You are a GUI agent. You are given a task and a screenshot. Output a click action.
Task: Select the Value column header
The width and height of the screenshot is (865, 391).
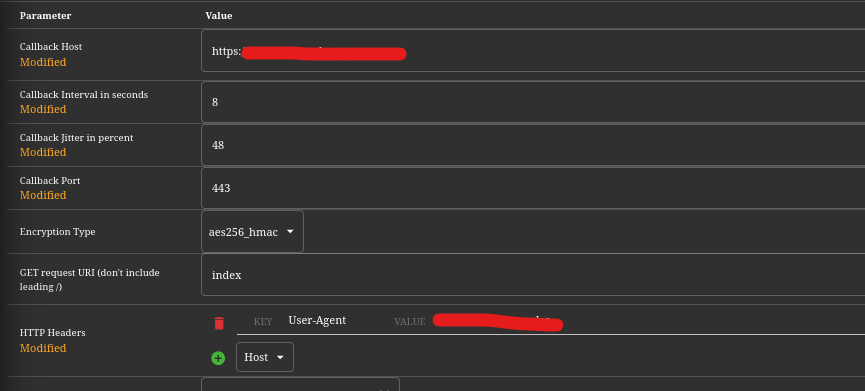pyautogui.click(x=218, y=15)
